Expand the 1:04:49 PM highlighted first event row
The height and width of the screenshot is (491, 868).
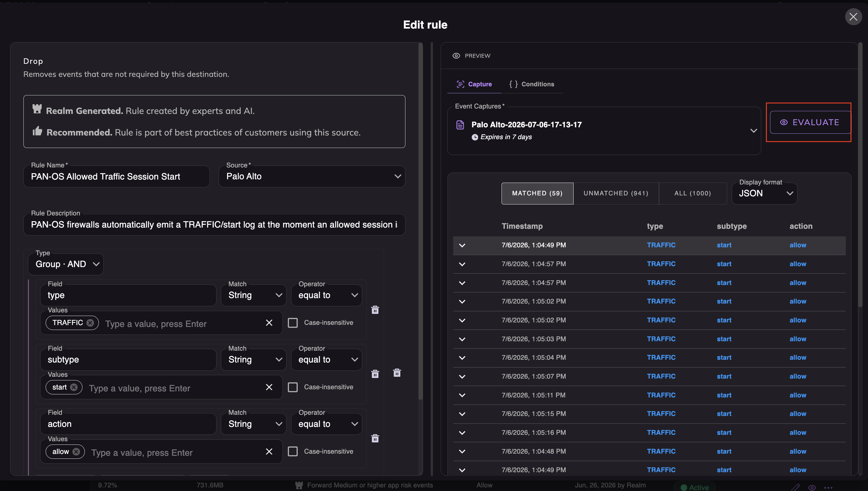pos(462,245)
